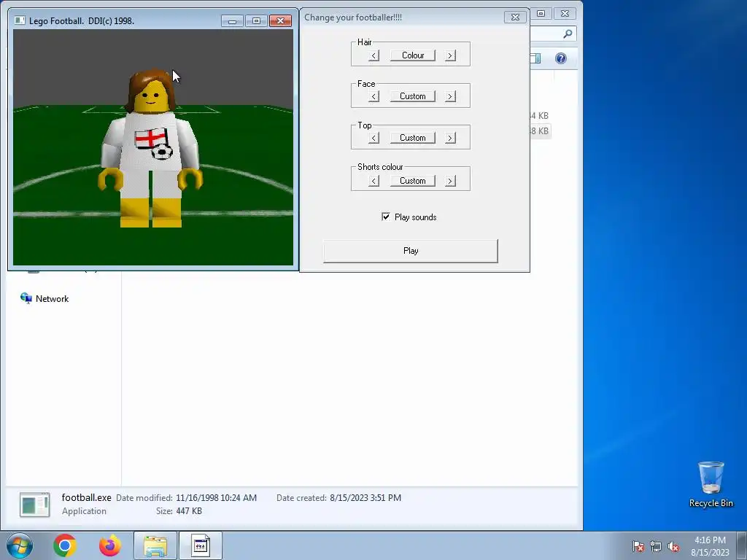Maximize the Explorer window
The width and height of the screenshot is (747, 560).
pos(541,13)
